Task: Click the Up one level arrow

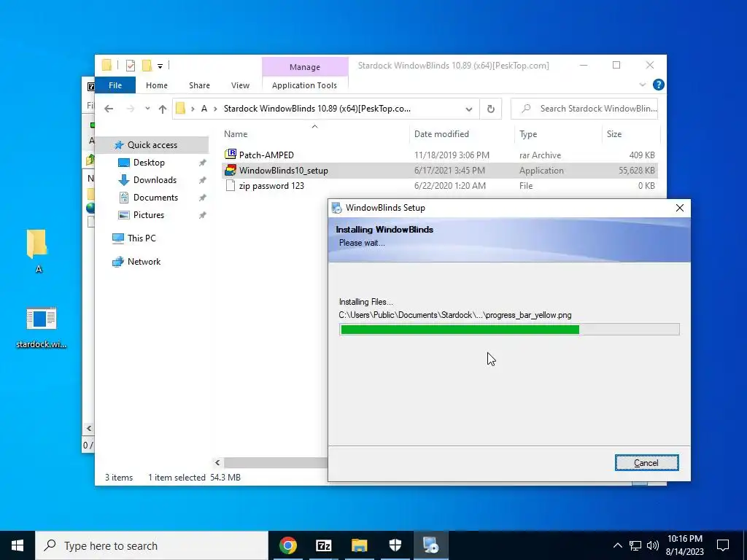Action: 163,109
